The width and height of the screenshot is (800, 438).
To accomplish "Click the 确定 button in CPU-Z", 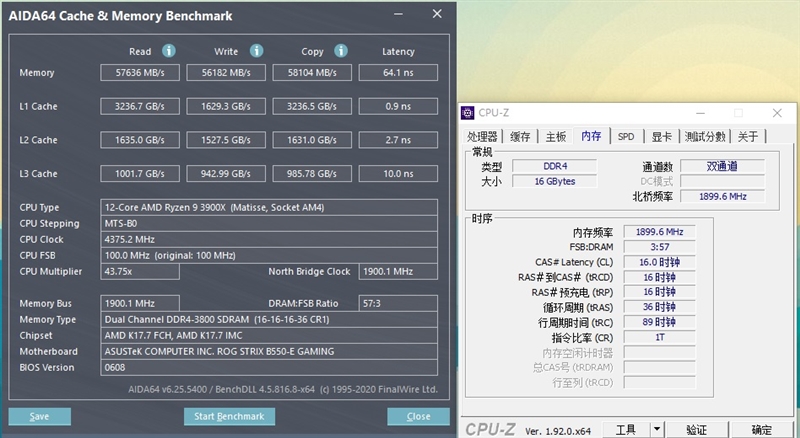I will pyautogui.click(x=762, y=430).
